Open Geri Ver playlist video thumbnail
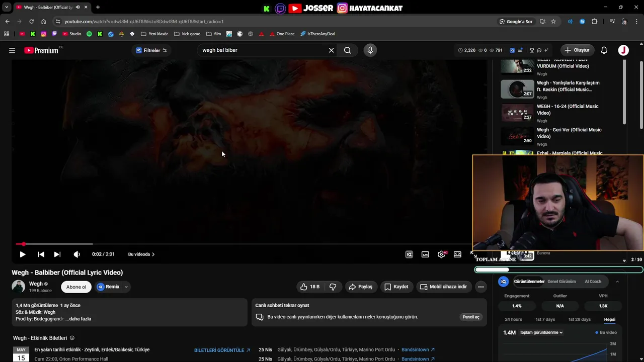Viewport: 644px width, 362px height. [517, 136]
